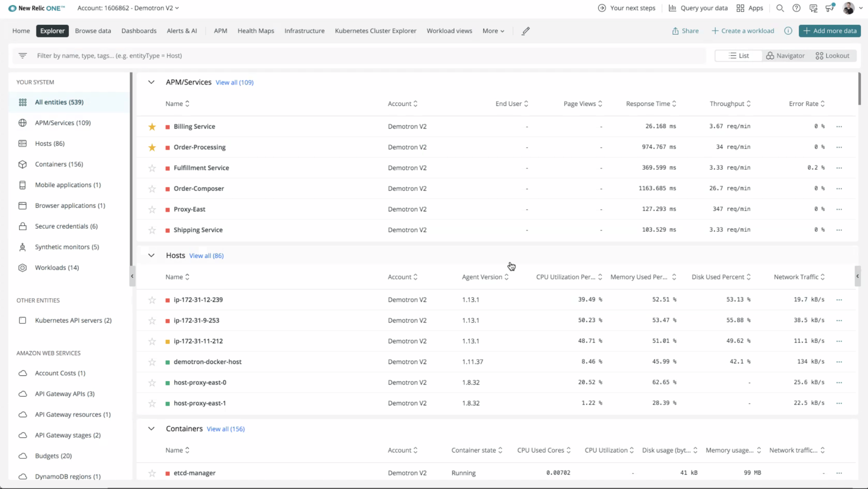This screenshot has height=489, width=868.
Task: Favorite host-proxy-east-0 with its star
Action: (152, 383)
